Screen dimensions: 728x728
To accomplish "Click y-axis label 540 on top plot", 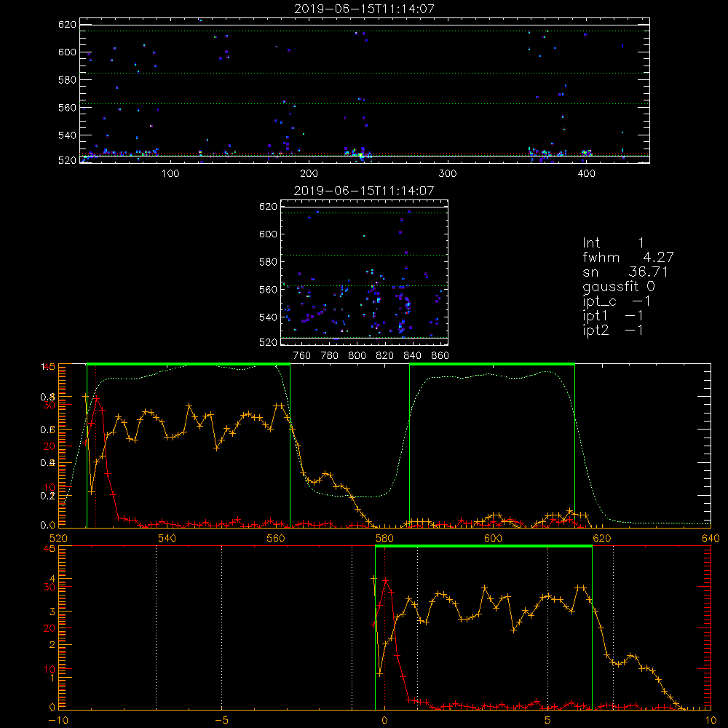I will click(x=67, y=135).
